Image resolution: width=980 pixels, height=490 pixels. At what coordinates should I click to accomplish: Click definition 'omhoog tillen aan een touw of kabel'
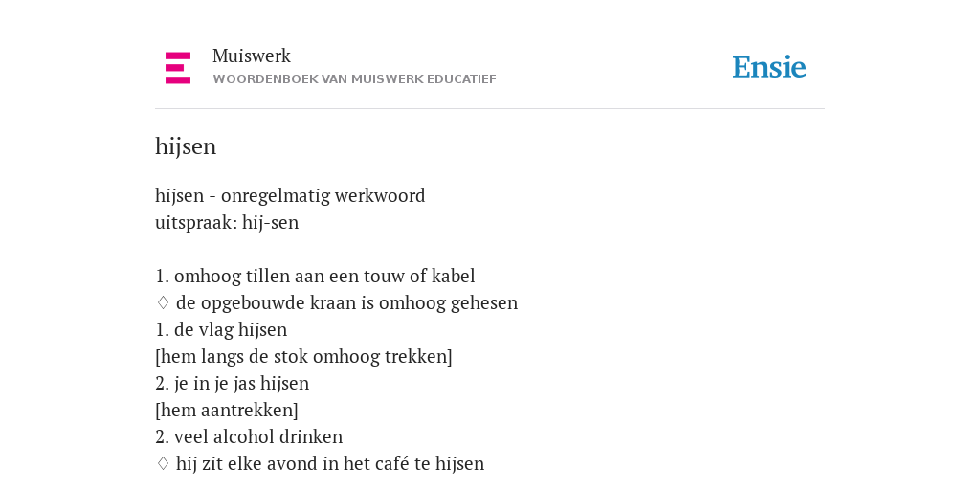pos(324,277)
